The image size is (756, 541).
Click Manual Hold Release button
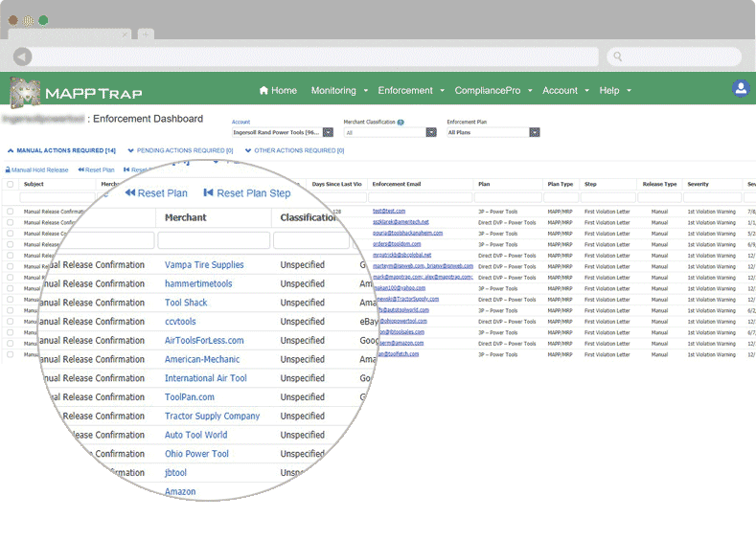click(x=36, y=169)
